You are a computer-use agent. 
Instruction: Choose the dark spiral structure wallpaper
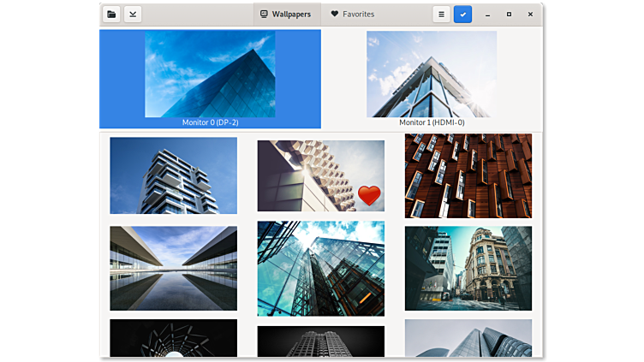click(x=173, y=338)
